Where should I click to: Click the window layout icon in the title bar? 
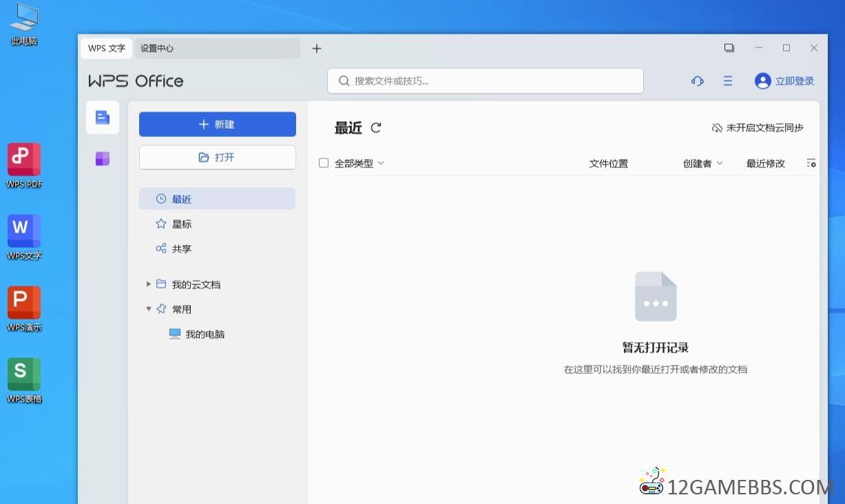coord(729,48)
